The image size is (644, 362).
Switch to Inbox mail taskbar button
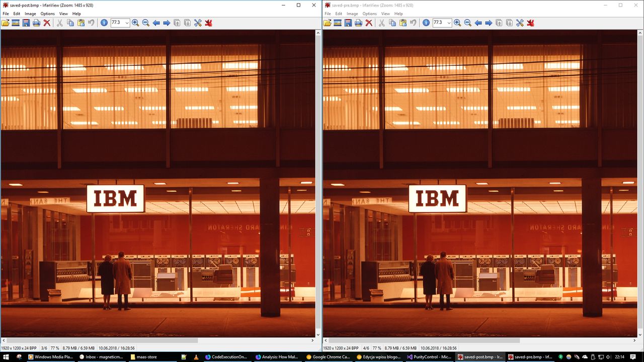[x=101, y=357]
